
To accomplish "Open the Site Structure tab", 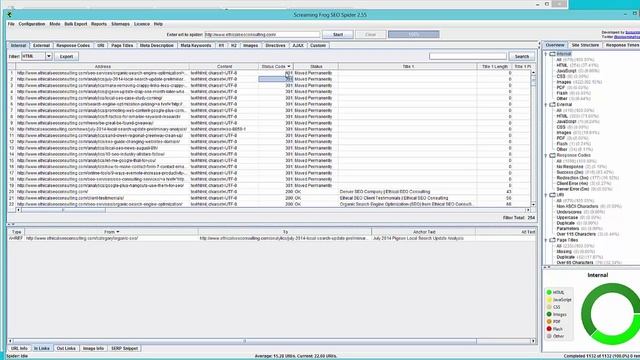I will 585,45.
